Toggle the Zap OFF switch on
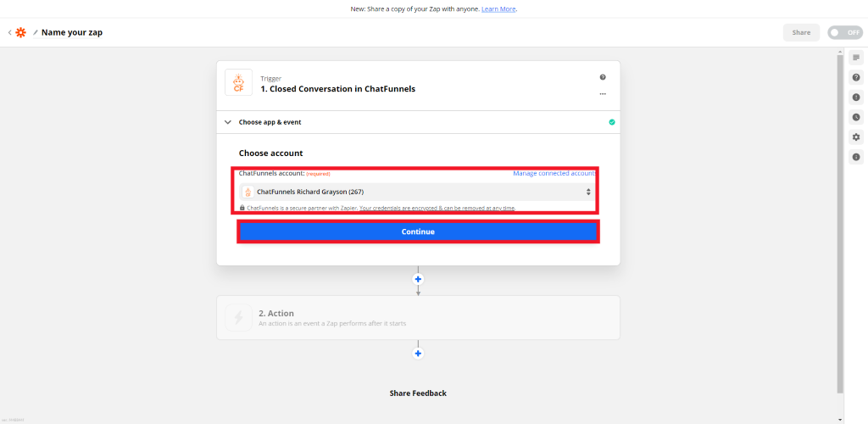This screenshot has width=868, height=424. 845,33
